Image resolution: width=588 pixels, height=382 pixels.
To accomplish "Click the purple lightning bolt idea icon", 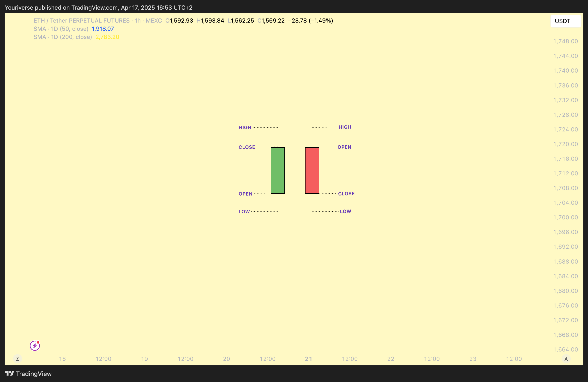I will [x=35, y=345].
